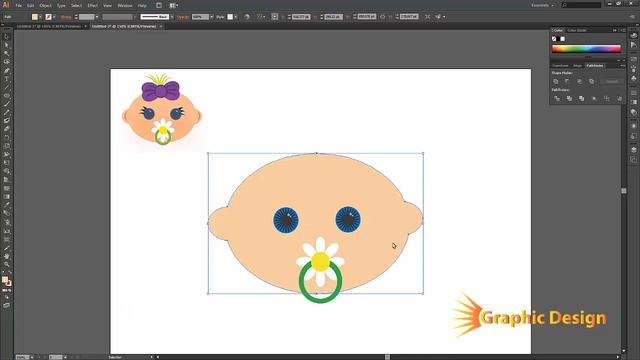Switch to the Align panel tab

[578, 66]
